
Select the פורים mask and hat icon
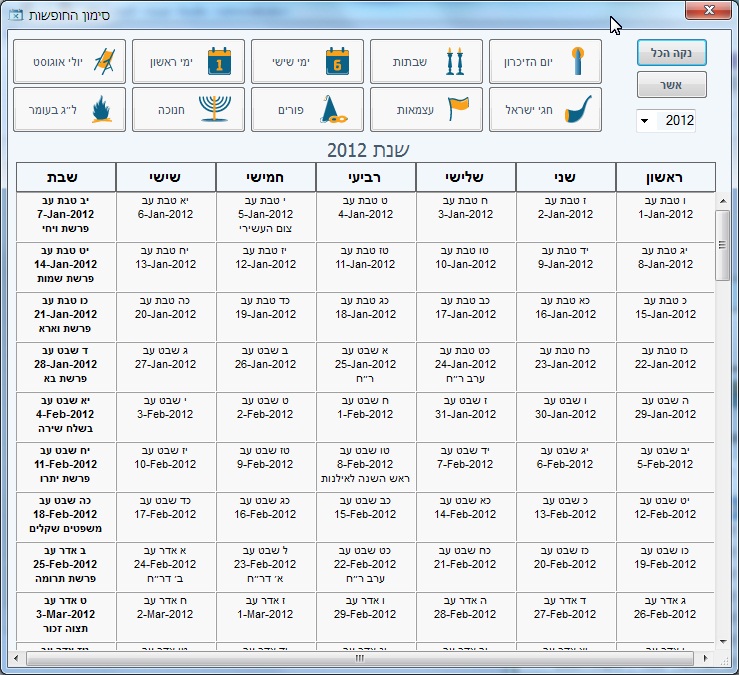pos(307,110)
